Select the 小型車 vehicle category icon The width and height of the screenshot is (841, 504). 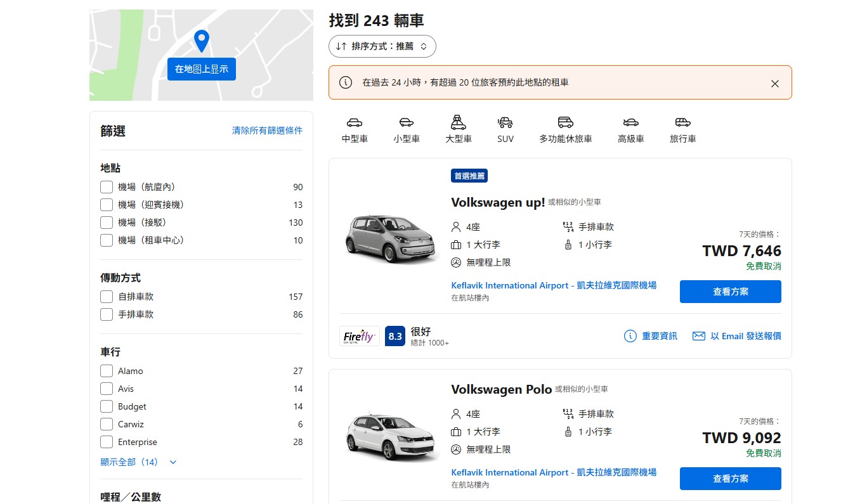(407, 129)
